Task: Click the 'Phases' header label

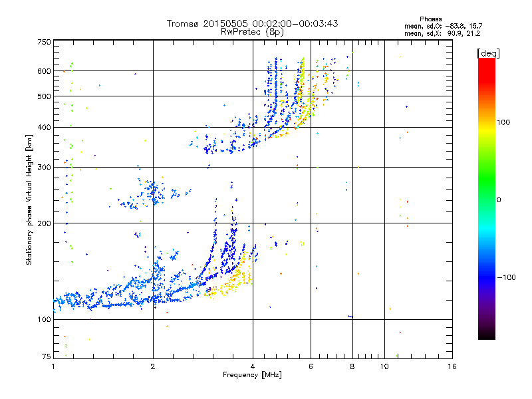Action: [x=430, y=19]
